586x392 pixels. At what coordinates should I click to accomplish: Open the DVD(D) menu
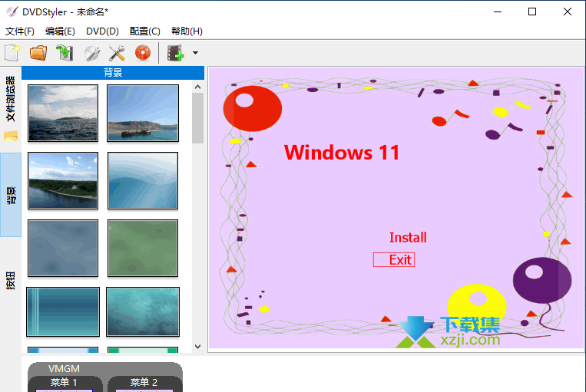click(x=102, y=31)
